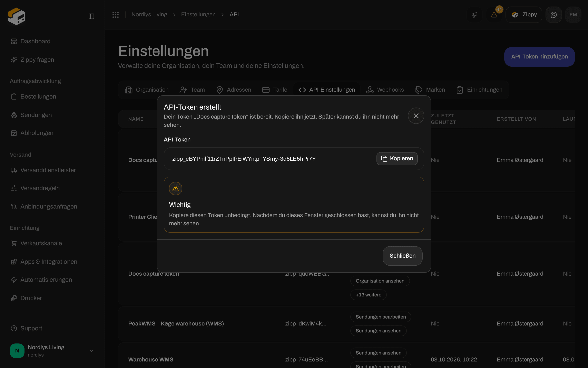Click Sendungen bearbeiten chip in PeakWMS row
The image size is (588, 368).
pos(381,317)
